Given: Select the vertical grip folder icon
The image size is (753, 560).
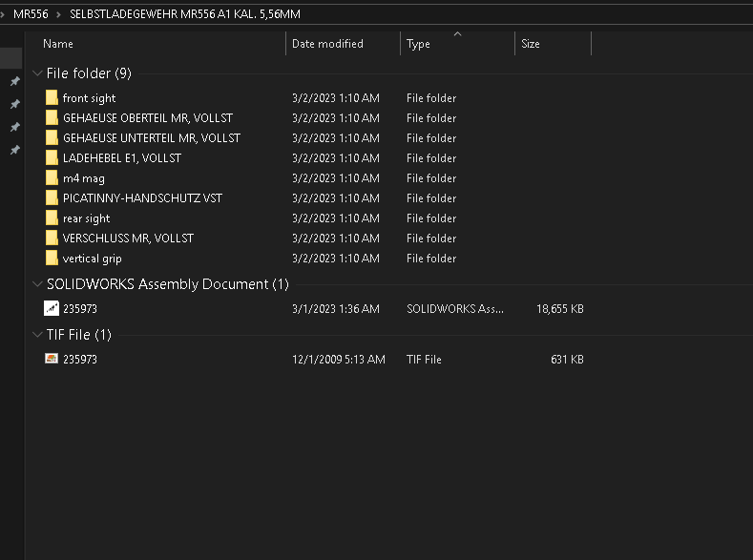Looking at the screenshot, I should coord(52,258).
